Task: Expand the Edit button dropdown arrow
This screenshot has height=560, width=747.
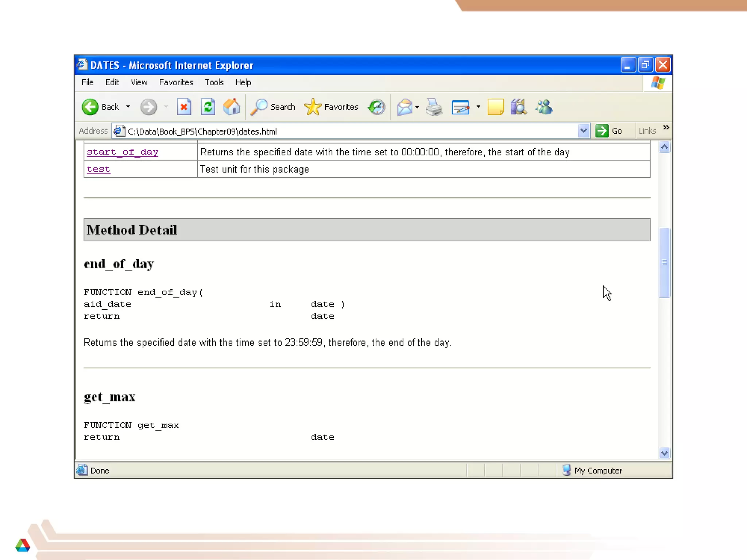Action: pyautogui.click(x=478, y=107)
